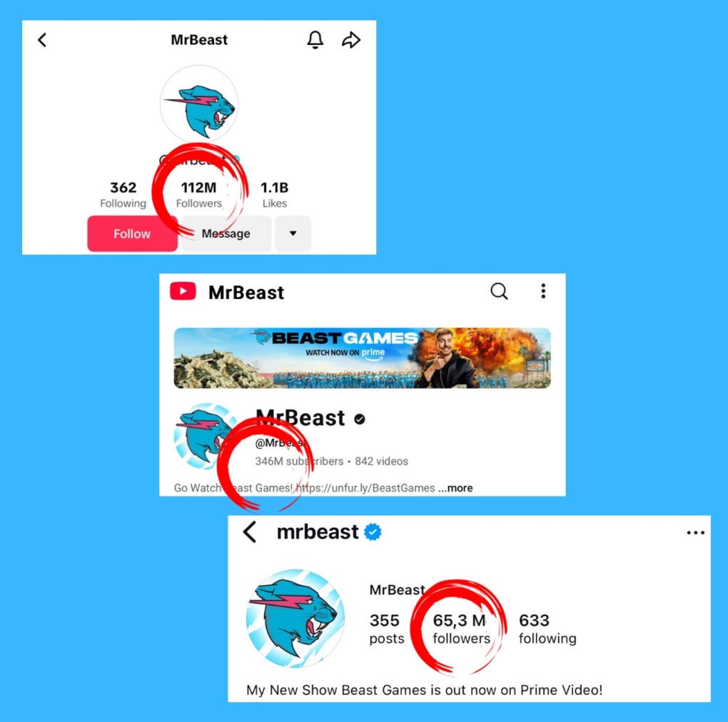Screen dimensions: 728x722
Task: Open Instagram three-dot options menu
Action: 695,533
